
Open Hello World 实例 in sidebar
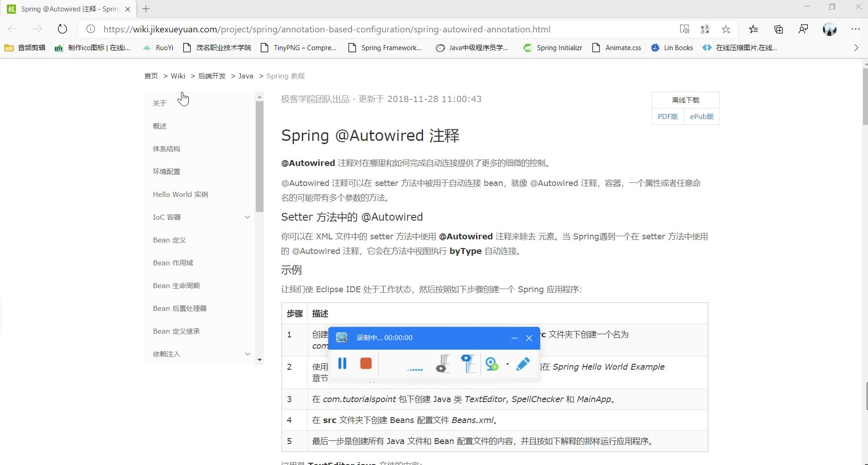click(x=181, y=195)
